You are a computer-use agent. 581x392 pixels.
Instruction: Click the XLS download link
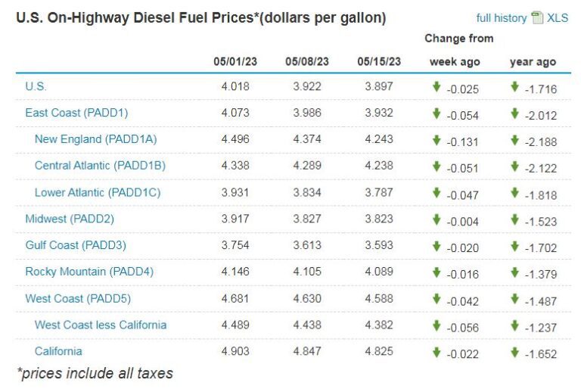(x=558, y=17)
